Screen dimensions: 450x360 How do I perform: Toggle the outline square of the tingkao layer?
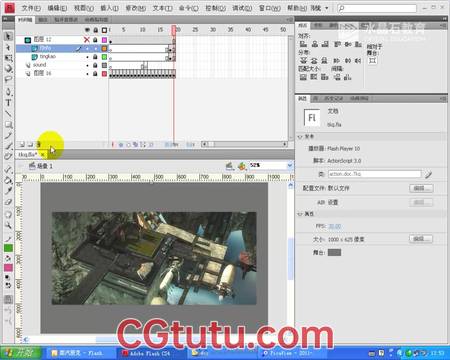(x=104, y=57)
